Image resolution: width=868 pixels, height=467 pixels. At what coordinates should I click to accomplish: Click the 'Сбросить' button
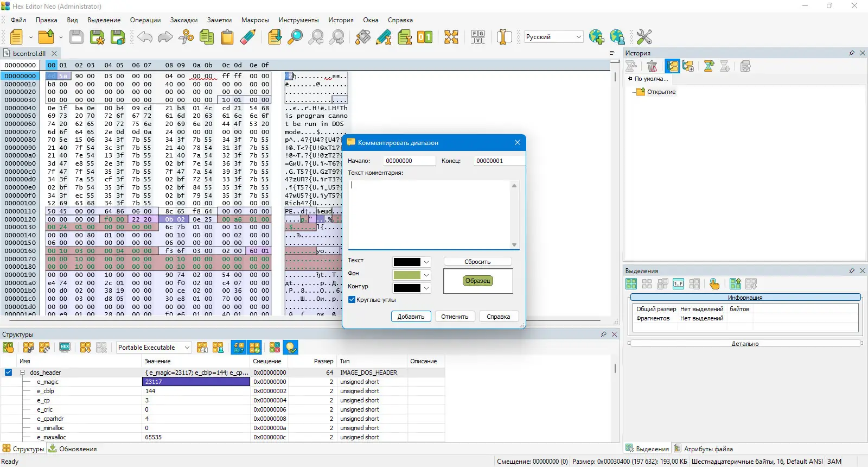point(477,262)
